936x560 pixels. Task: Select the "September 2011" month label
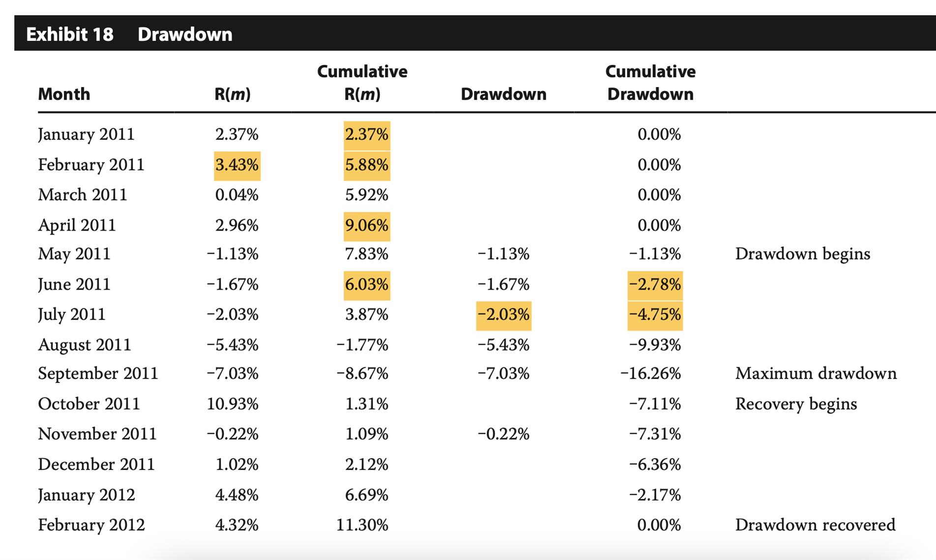(98, 374)
